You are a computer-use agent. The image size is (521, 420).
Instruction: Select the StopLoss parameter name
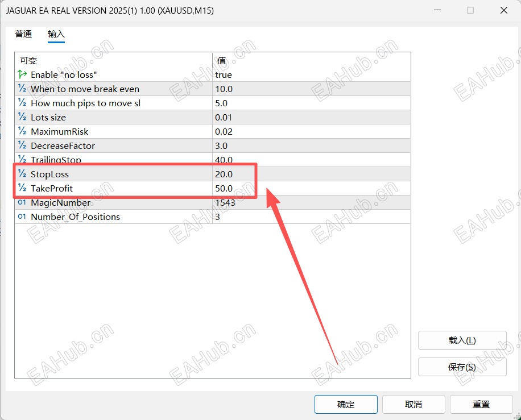(50, 174)
